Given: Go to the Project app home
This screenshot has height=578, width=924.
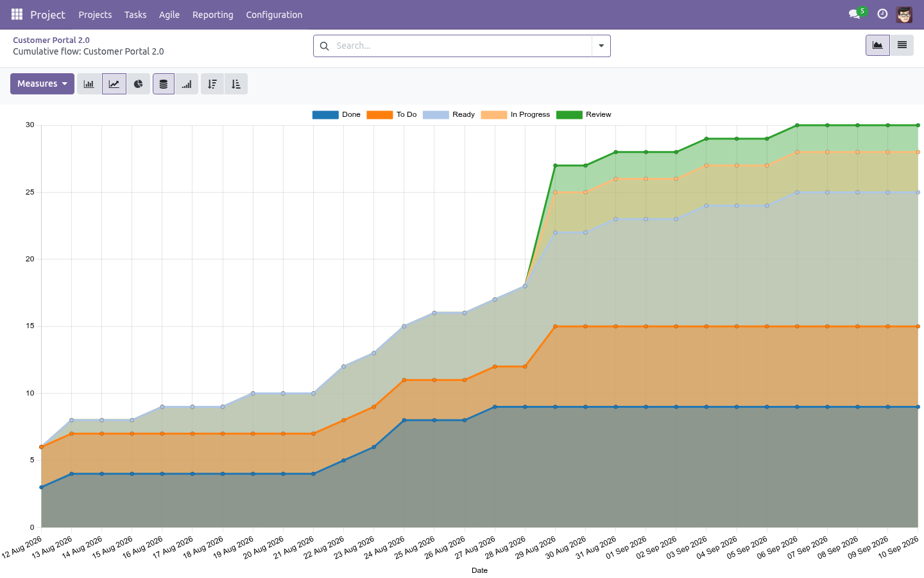Looking at the screenshot, I should 47,15.
